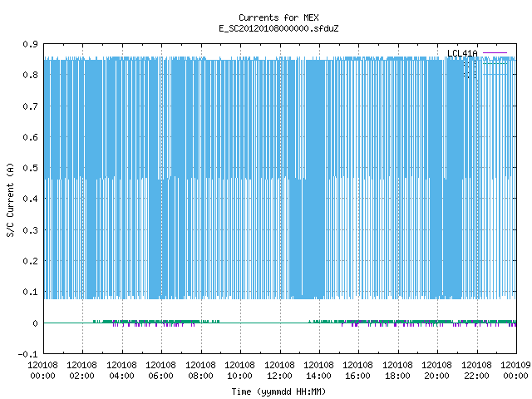Click the x-axis time label '16:00'
Screen dimensions: 532x399
click(x=358, y=376)
